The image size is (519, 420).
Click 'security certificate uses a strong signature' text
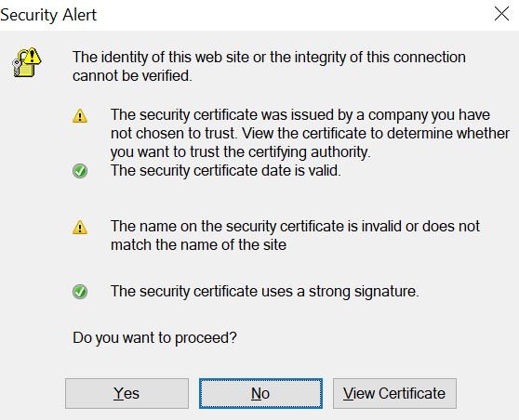pyautogui.click(x=265, y=292)
